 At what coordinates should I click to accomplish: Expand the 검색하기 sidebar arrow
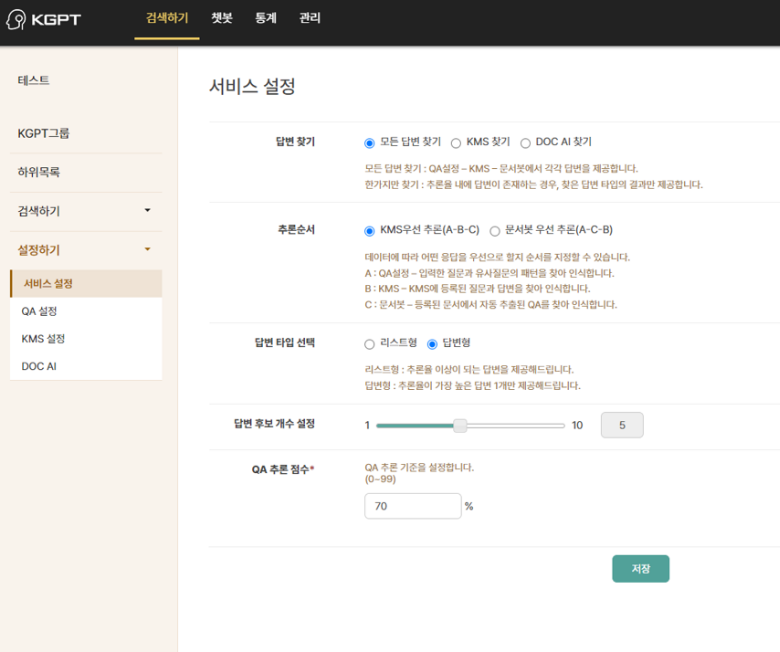coord(147,210)
